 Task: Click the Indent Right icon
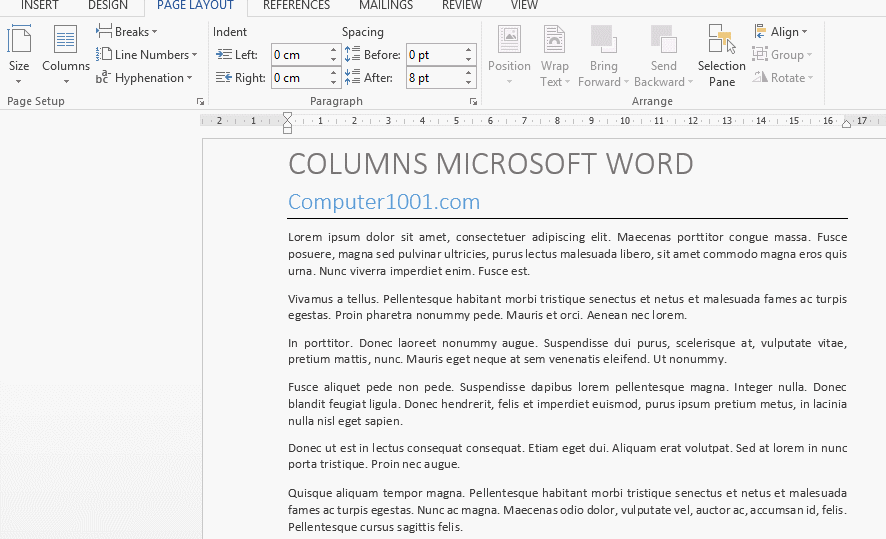pos(224,77)
